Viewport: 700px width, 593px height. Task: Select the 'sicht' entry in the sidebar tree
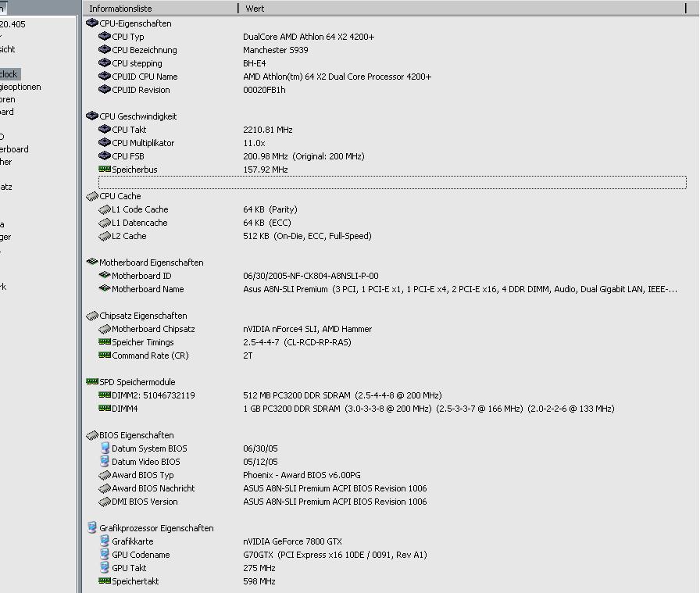(8, 49)
